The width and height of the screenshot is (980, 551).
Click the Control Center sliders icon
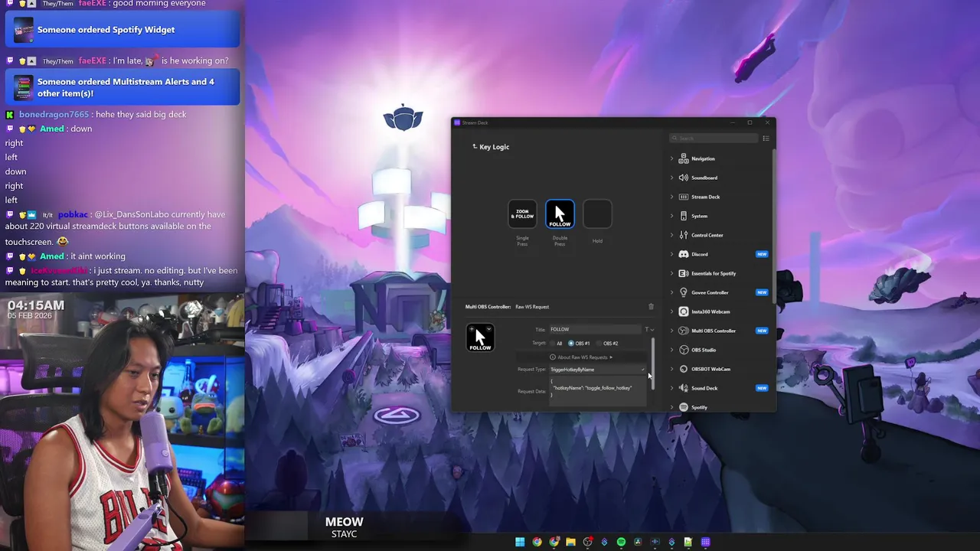pyautogui.click(x=684, y=235)
